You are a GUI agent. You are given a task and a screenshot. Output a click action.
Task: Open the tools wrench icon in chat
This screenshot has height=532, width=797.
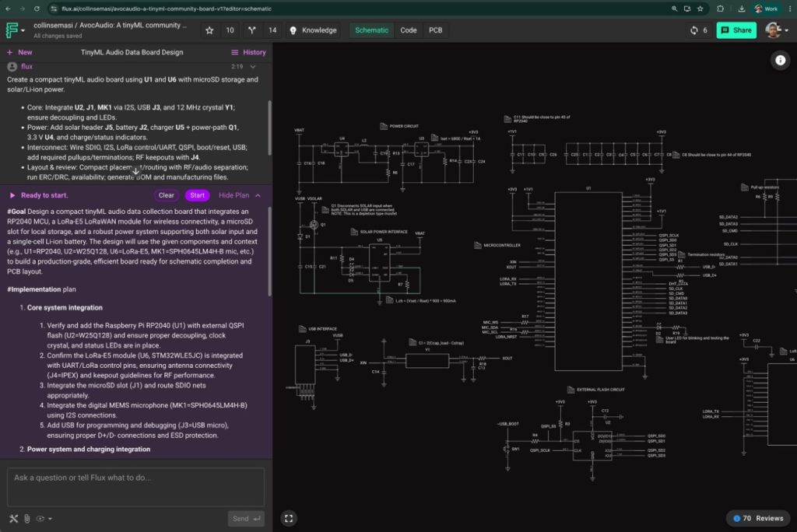pos(13,519)
